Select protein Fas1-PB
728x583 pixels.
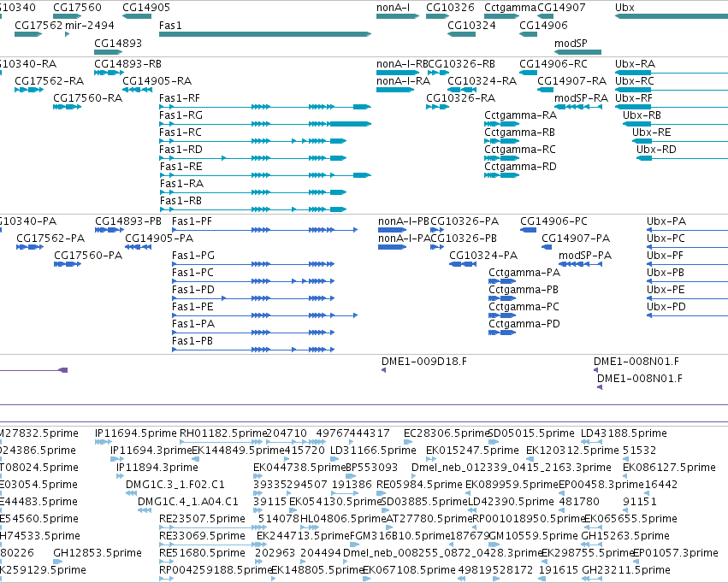253,350
